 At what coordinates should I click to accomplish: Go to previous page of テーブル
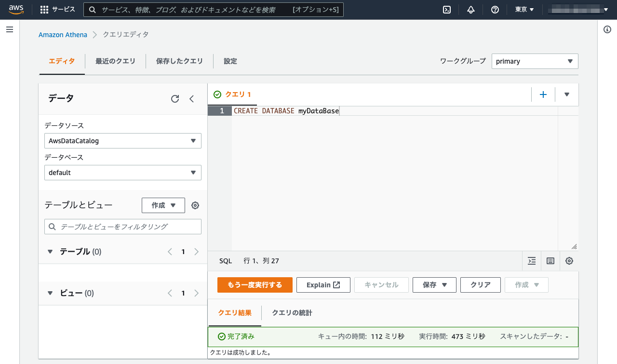170,252
